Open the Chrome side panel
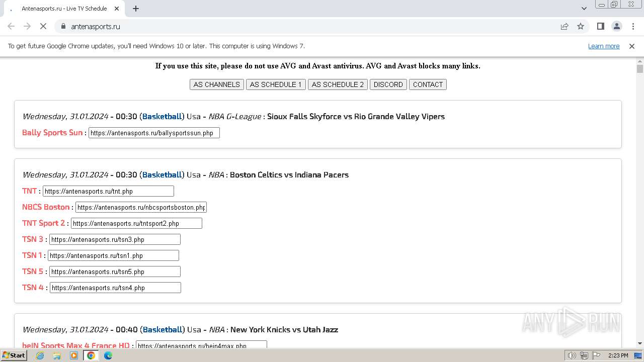 coord(601,26)
